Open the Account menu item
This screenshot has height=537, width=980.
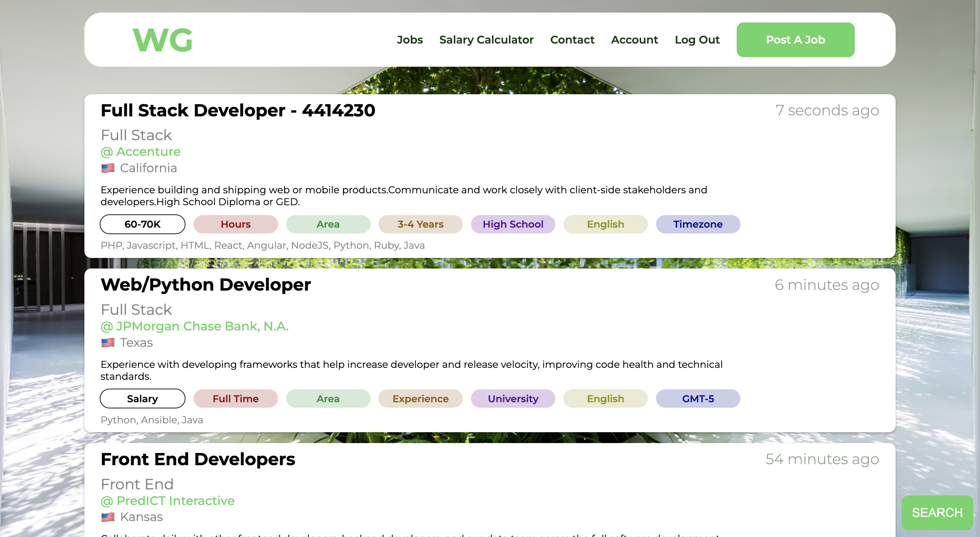[x=635, y=39]
